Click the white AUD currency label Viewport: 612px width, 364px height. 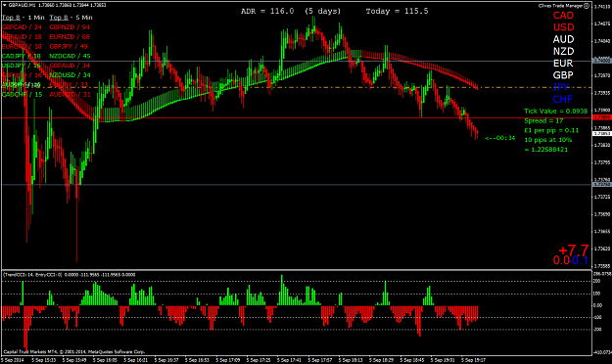(563, 39)
